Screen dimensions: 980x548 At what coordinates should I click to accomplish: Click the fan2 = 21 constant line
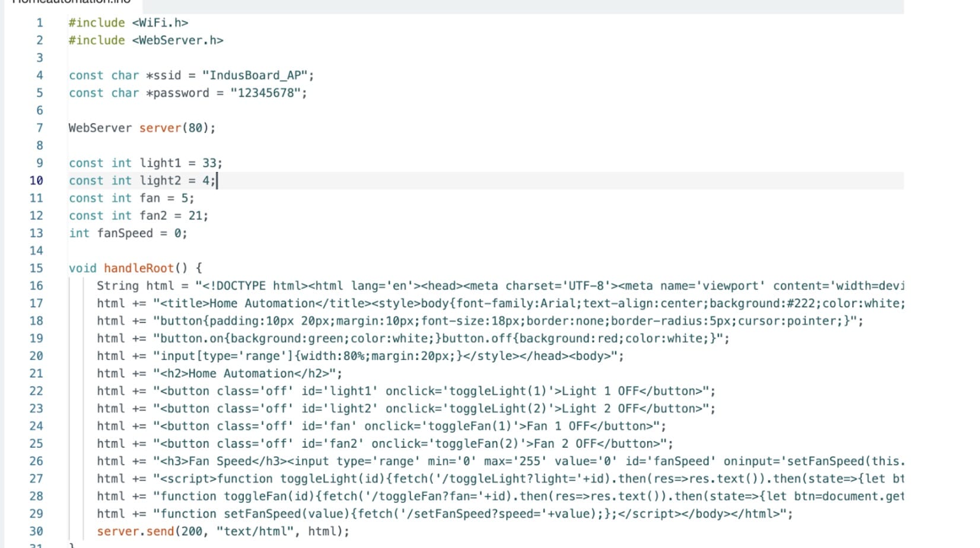point(138,216)
